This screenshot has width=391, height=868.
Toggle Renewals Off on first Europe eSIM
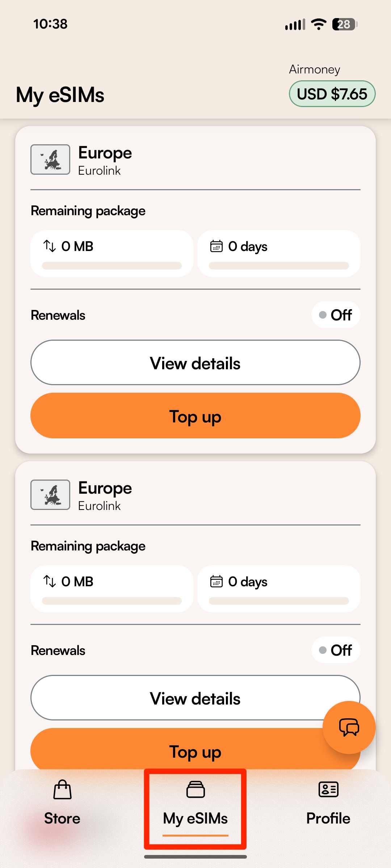click(336, 315)
